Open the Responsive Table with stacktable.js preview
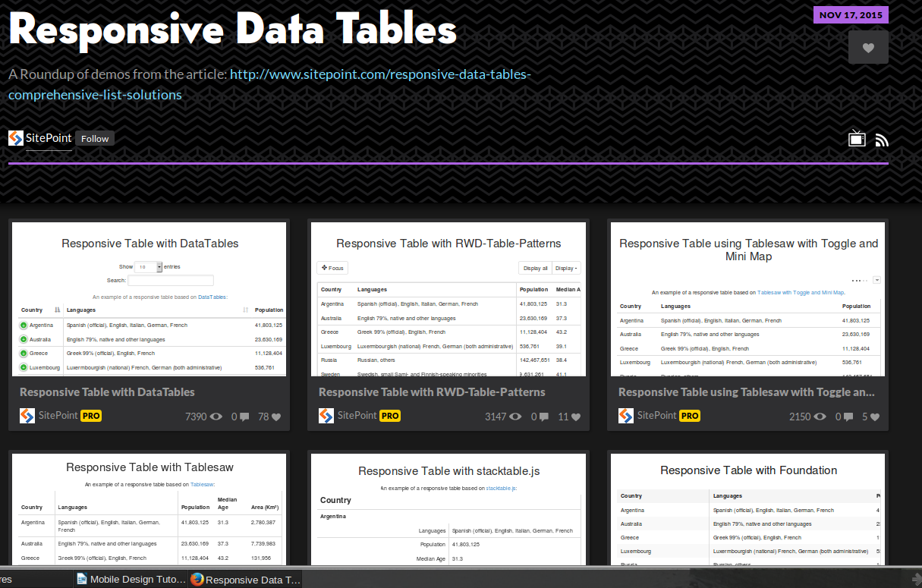This screenshot has height=588, width=922. tap(448, 508)
